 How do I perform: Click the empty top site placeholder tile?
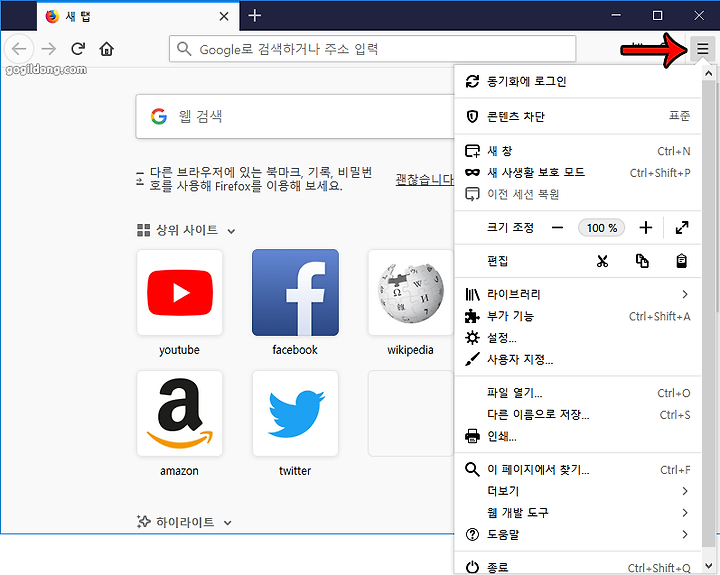(x=411, y=413)
